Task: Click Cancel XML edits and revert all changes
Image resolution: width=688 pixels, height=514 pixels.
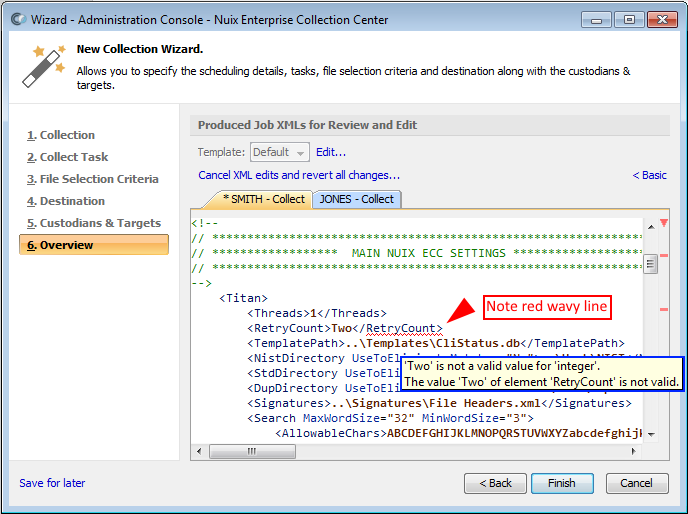Action: pyautogui.click(x=299, y=175)
